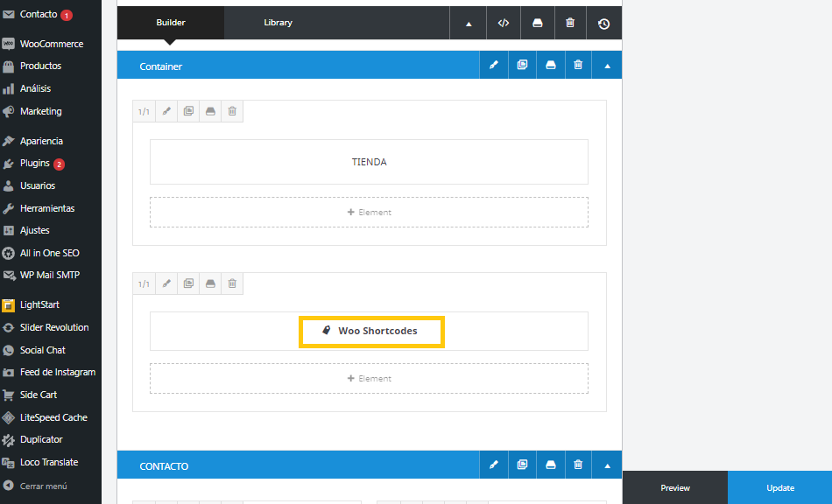Edit the Container section with pencil icon

click(494, 66)
